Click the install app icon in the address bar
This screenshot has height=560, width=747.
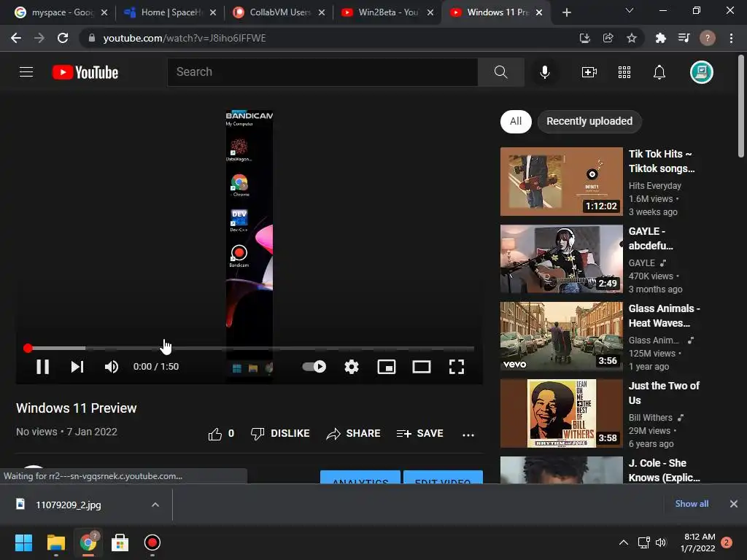click(x=584, y=38)
